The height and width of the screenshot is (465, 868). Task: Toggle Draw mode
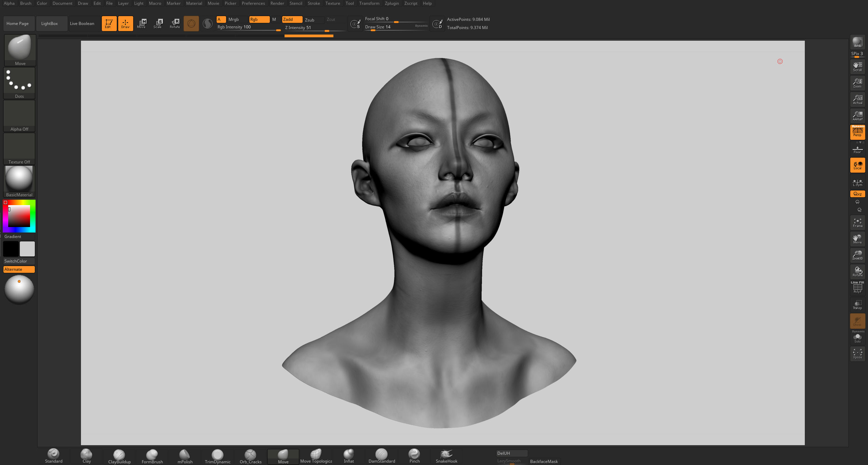[x=125, y=23]
